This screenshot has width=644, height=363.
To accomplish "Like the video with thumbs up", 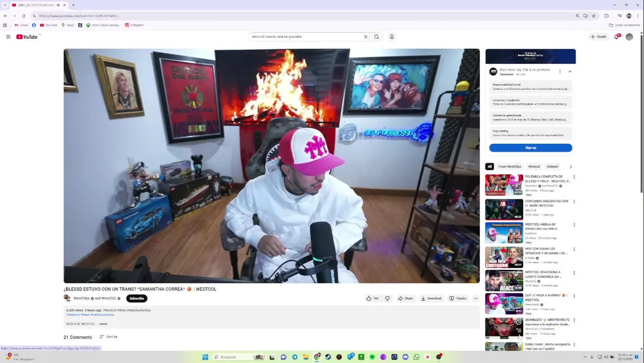I will pos(372,298).
